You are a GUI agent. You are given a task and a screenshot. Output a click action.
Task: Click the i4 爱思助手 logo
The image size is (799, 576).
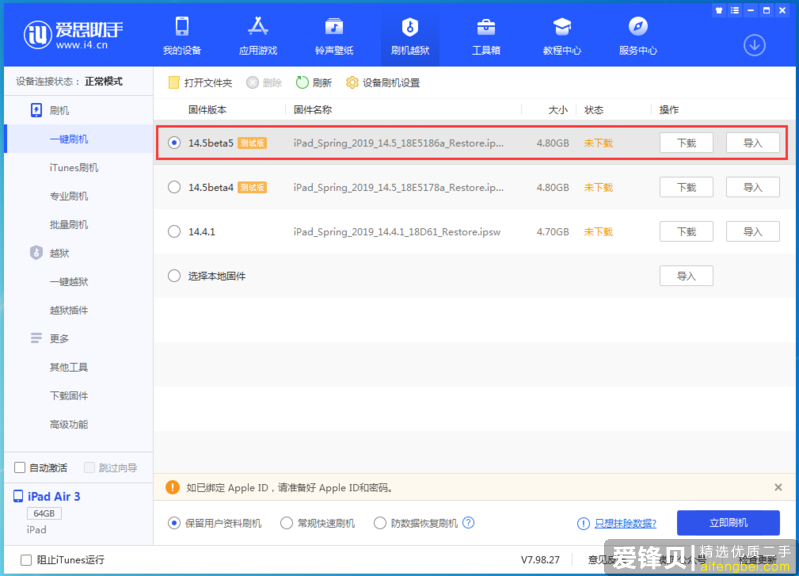click(x=73, y=35)
